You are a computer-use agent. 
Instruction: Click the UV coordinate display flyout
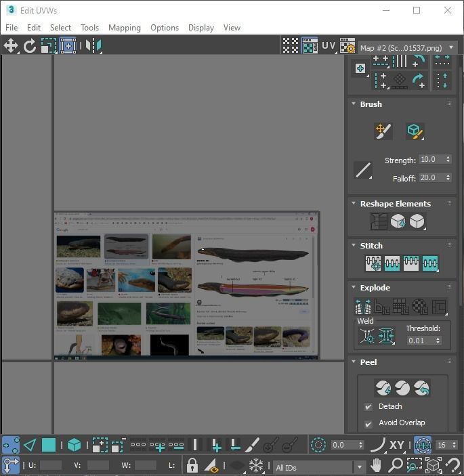tap(329, 45)
